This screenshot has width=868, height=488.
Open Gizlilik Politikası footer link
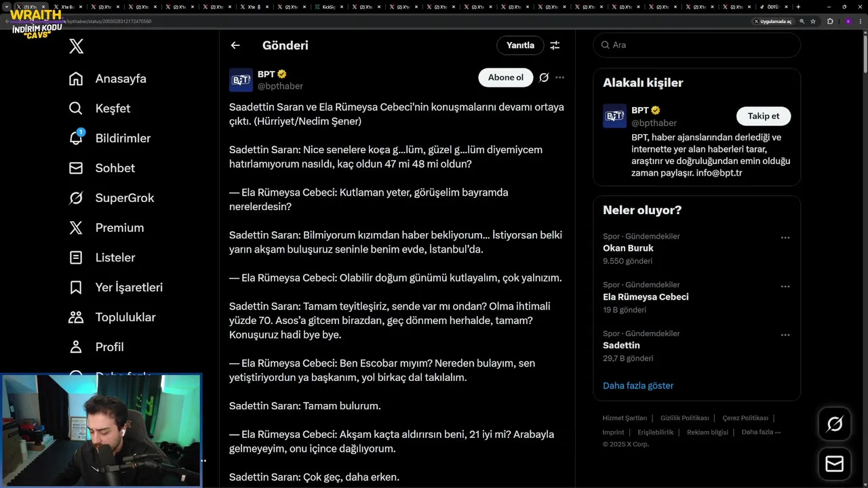click(685, 418)
